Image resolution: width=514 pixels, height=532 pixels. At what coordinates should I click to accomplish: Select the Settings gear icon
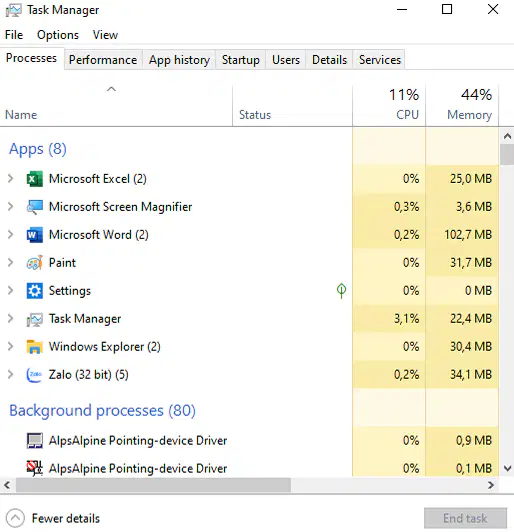click(x=35, y=291)
